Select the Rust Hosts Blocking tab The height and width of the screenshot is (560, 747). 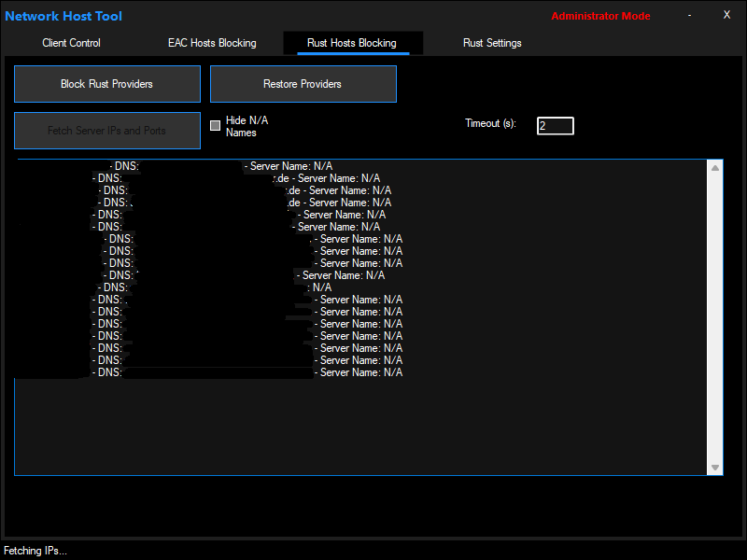(352, 43)
